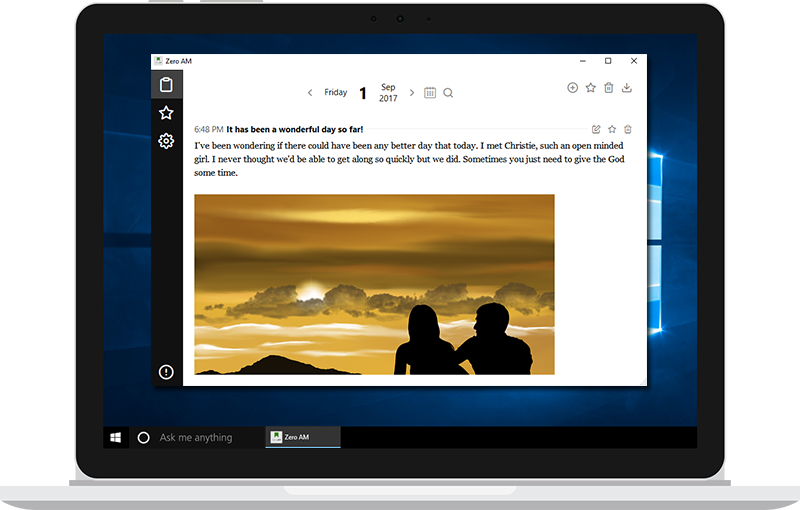Edit the 6:48 PM entry
The image size is (800, 510).
coord(596,129)
